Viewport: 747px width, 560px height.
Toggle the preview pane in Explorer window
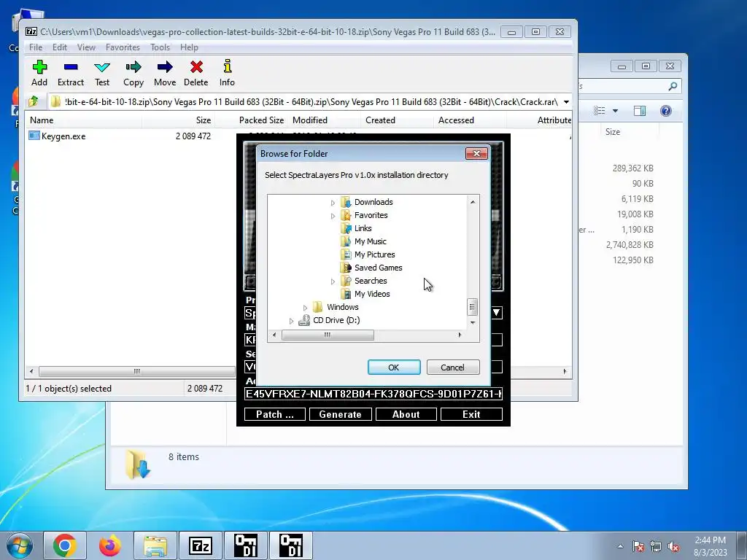point(640,111)
